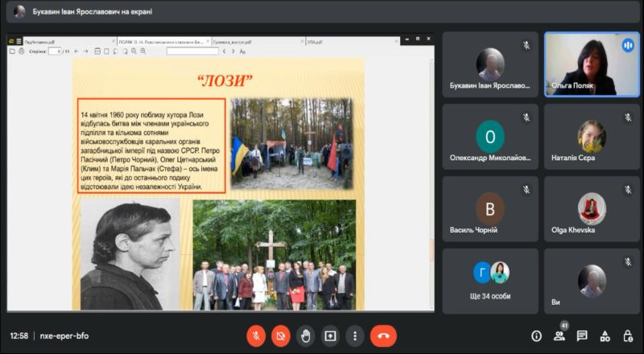Toggle the microphone mute button in call controls
This screenshot has width=644, height=354.
tap(256, 336)
